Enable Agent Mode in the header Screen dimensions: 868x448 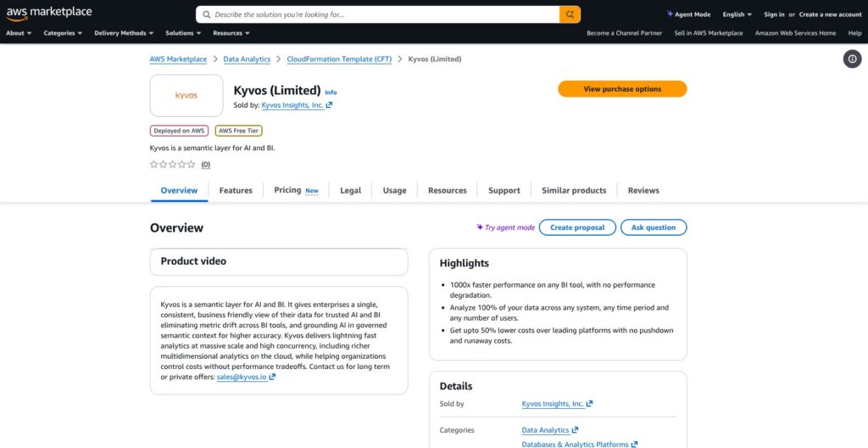[x=688, y=14]
